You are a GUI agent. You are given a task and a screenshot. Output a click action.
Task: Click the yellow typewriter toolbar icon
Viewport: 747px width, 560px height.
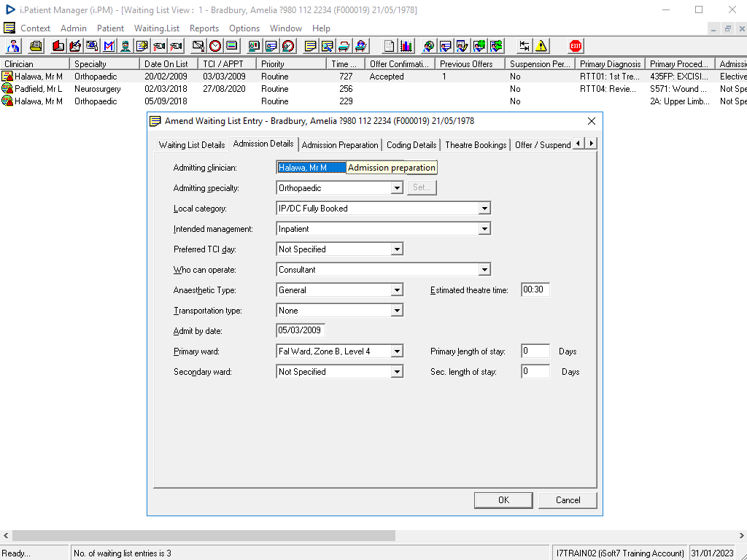[x=36, y=46]
